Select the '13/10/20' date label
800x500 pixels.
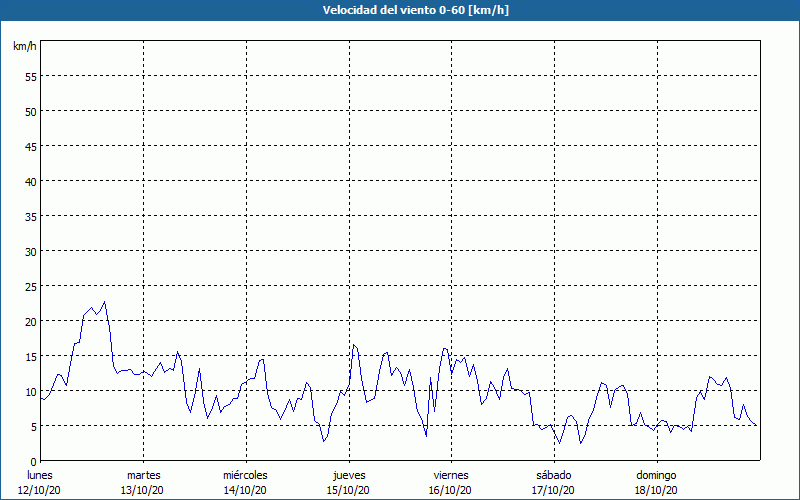pos(142,490)
